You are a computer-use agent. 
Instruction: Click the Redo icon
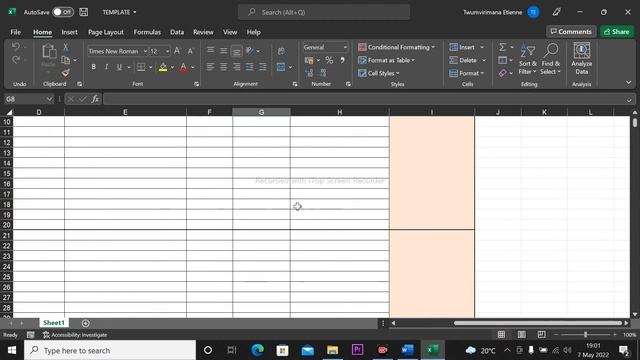pyautogui.click(x=16, y=60)
